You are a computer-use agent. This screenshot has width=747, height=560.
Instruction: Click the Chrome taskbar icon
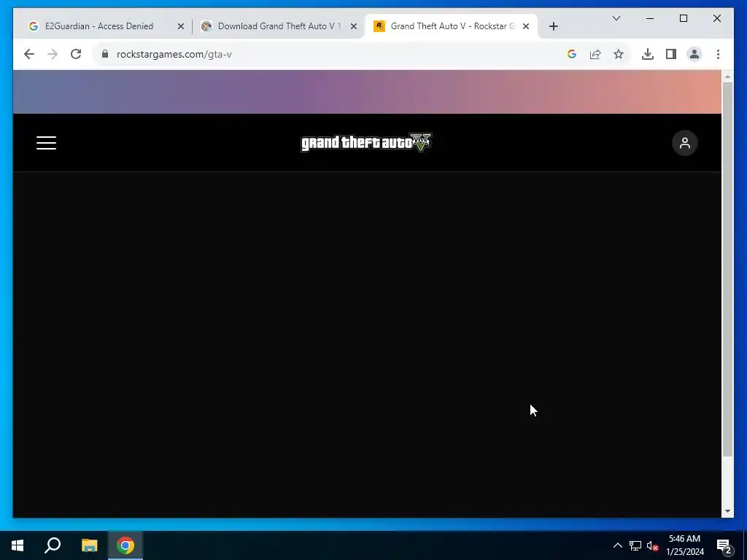tap(125, 545)
